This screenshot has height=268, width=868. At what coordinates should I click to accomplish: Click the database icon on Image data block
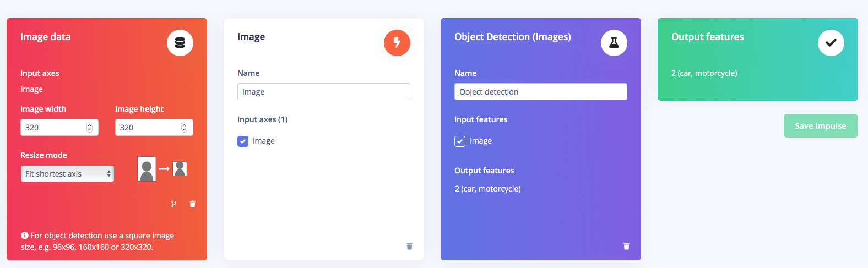pyautogui.click(x=180, y=43)
